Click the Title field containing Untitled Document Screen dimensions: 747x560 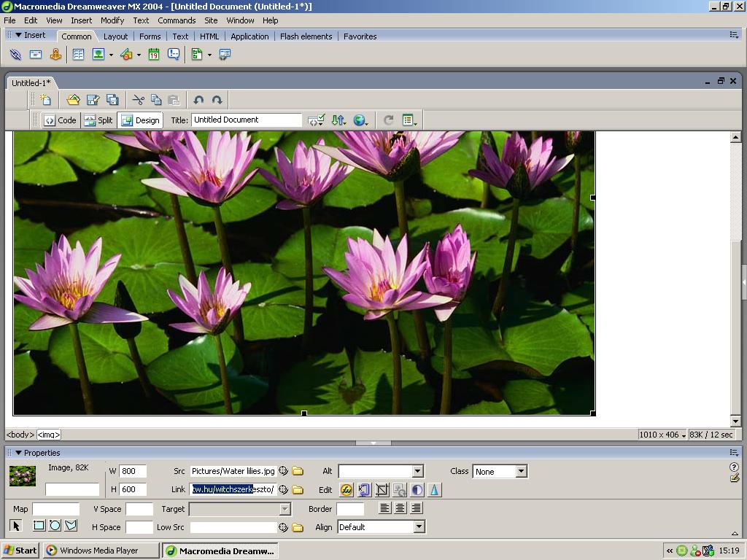pyautogui.click(x=246, y=120)
